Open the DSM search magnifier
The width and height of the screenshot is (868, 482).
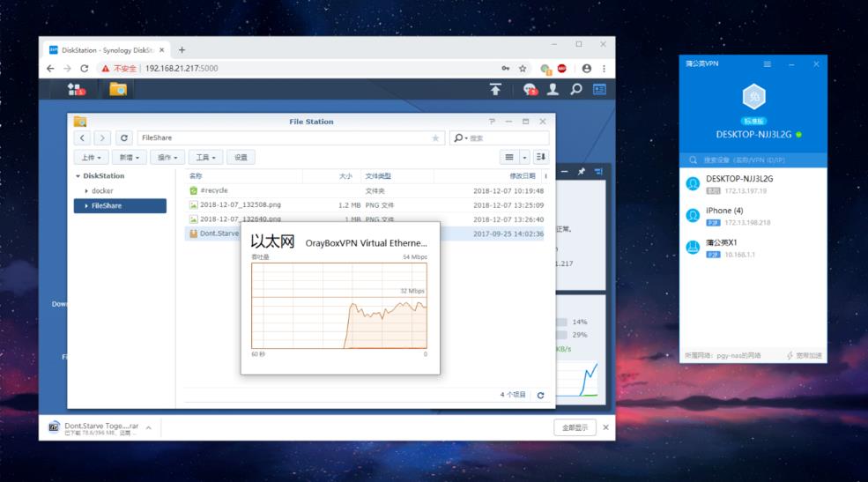575,89
